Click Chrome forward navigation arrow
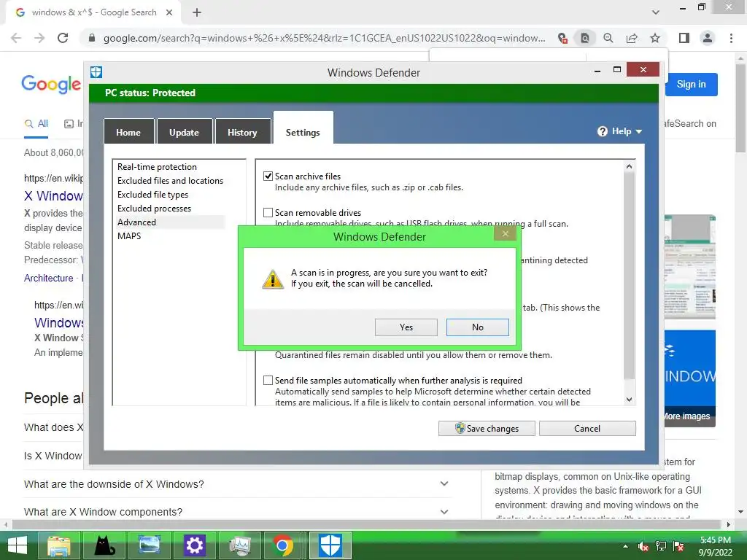 [39, 38]
